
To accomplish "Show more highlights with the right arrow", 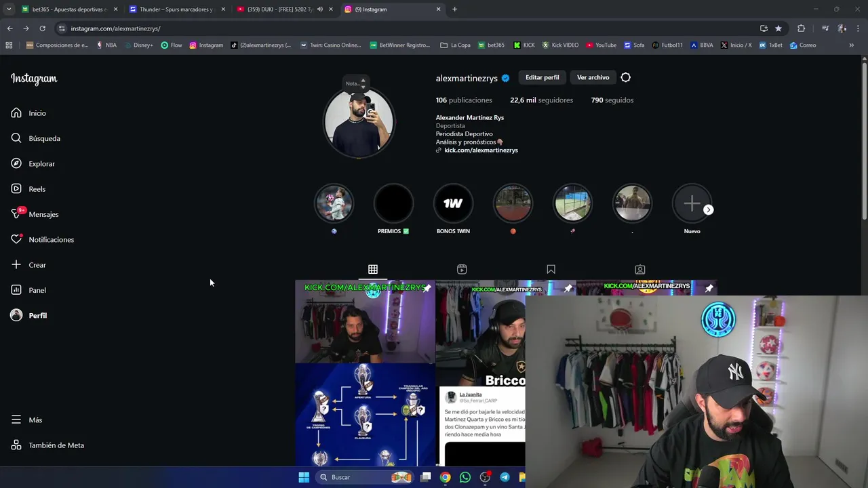I will (x=708, y=209).
